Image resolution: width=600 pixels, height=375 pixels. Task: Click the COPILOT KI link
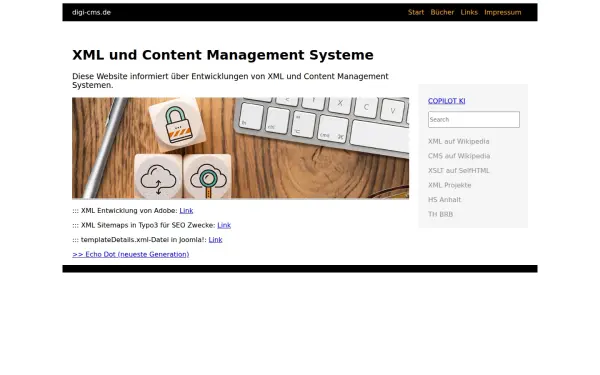[x=447, y=101]
